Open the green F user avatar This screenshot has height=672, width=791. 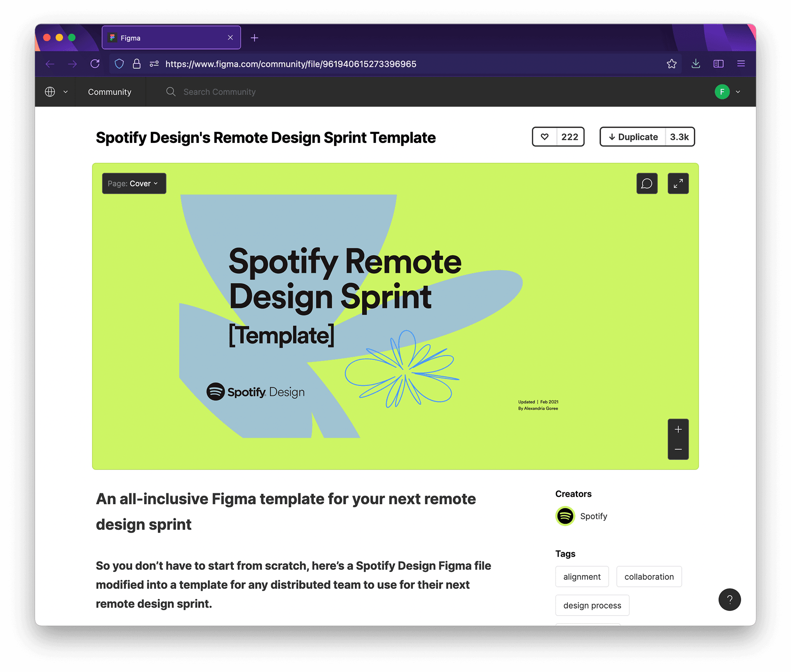[722, 92]
